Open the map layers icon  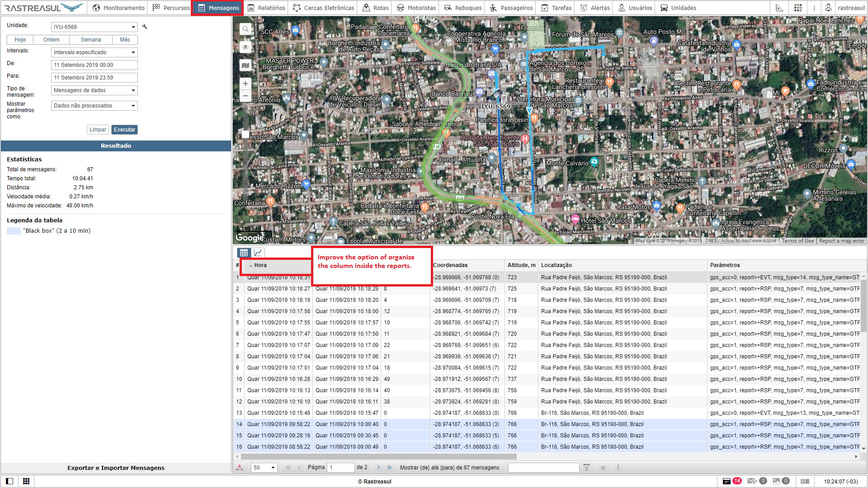coord(245,66)
